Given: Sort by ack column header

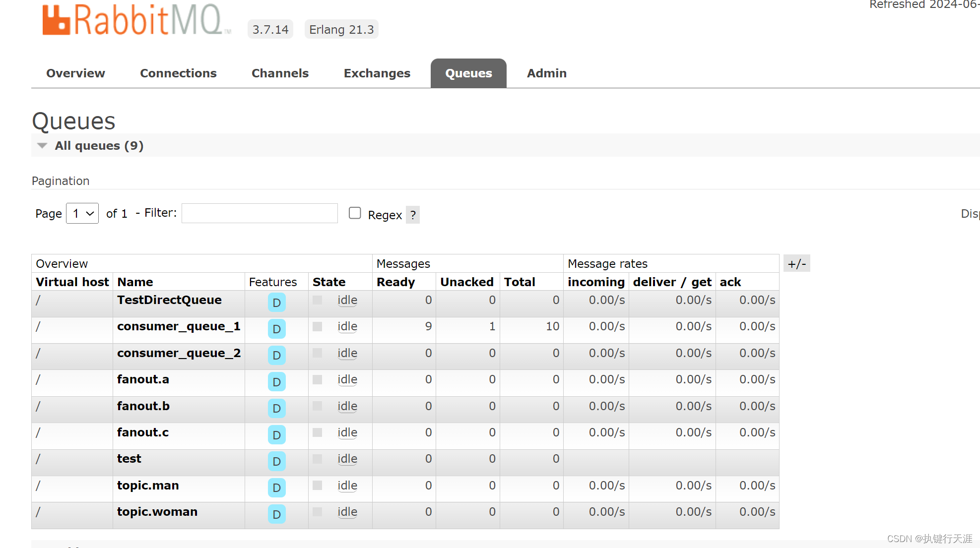Looking at the screenshot, I should coord(730,282).
